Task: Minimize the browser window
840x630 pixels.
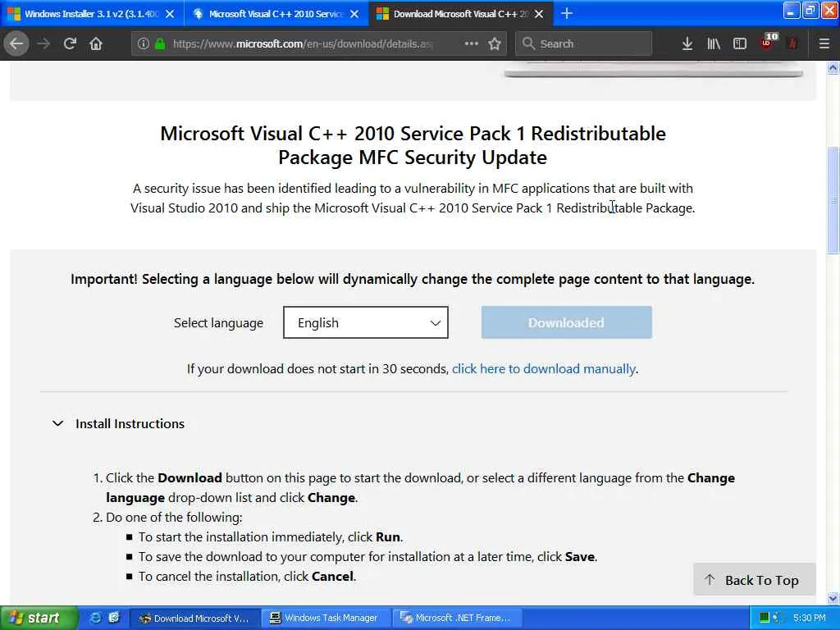Action: click(x=792, y=10)
